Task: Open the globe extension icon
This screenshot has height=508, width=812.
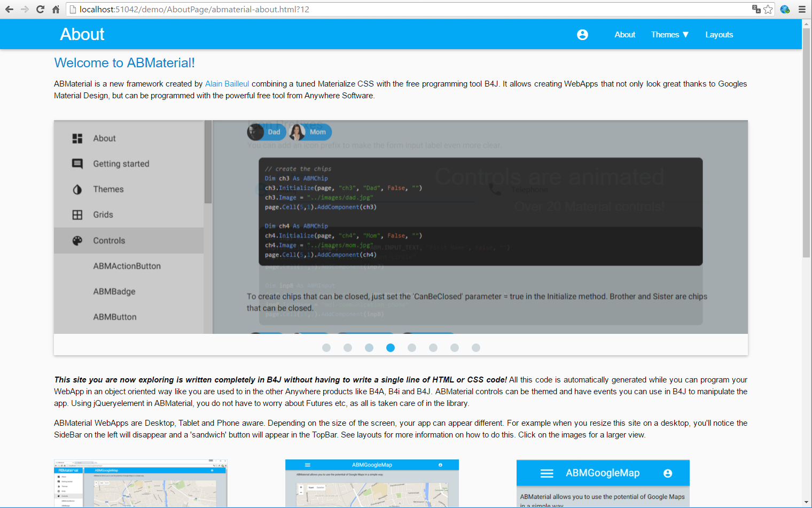Action: (785, 9)
